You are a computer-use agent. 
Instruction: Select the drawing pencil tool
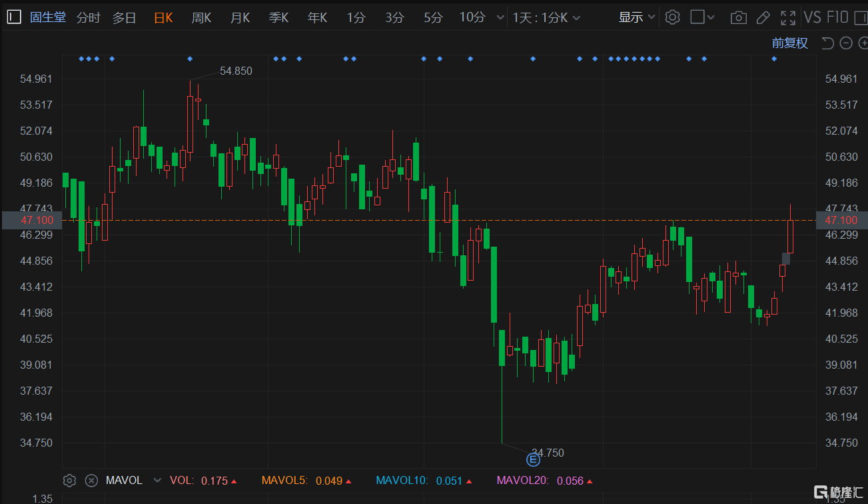point(763,17)
